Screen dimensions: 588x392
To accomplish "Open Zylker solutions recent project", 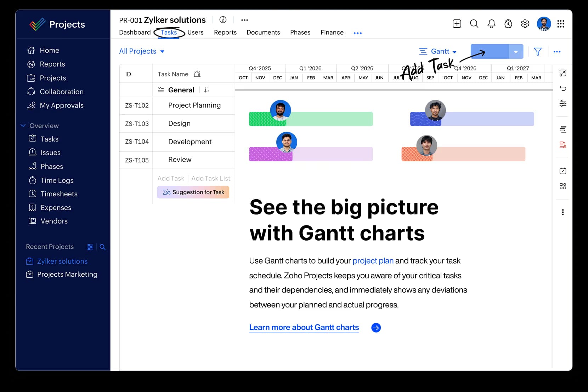I will pos(57,261).
